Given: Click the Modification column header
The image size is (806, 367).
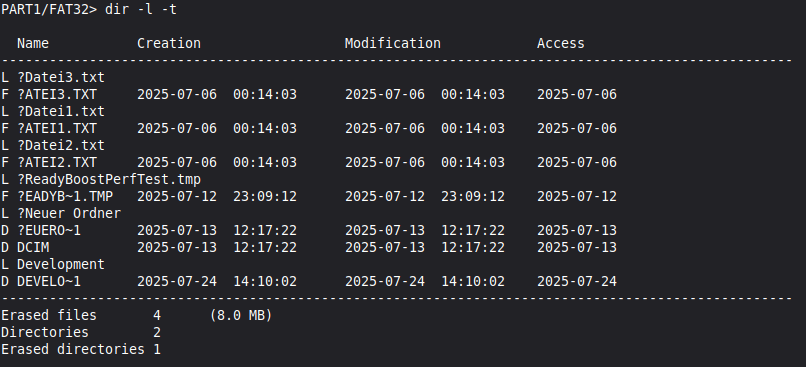Looking at the screenshot, I should (392, 44).
